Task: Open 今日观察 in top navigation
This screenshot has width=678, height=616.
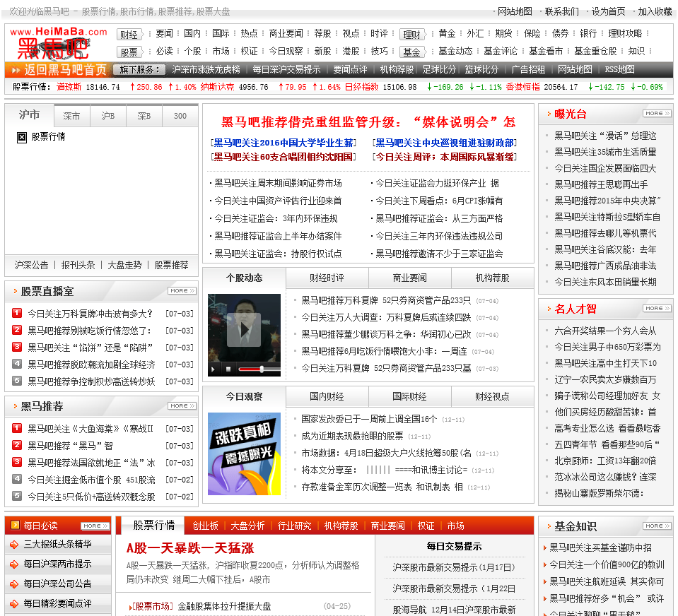Action: click(286, 51)
